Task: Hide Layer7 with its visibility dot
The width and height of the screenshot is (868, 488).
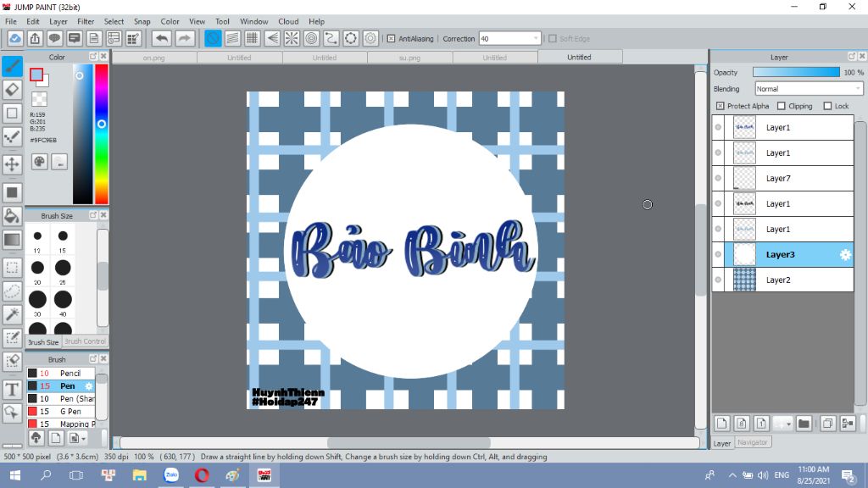Action: pos(718,178)
